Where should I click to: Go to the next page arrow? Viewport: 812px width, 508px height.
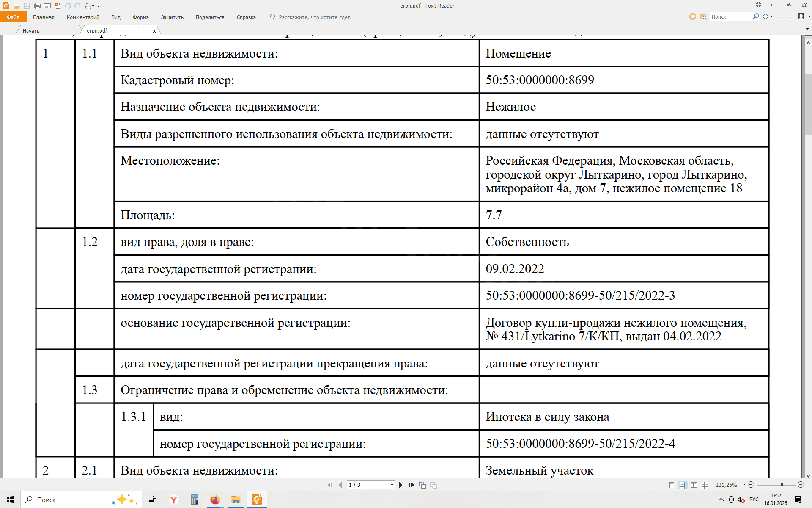pyautogui.click(x=401, y=485)
